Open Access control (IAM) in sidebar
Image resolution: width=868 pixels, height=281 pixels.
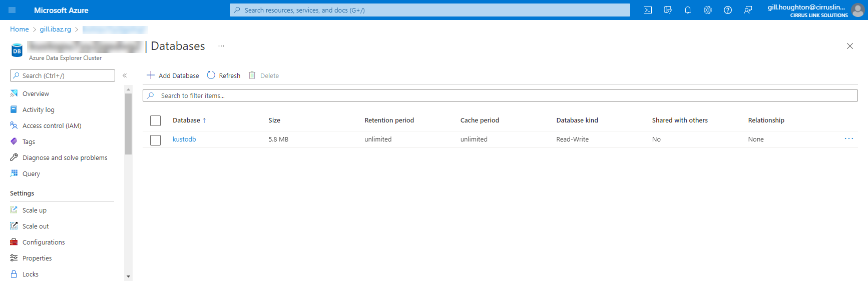pyautogui.click(x=52, y=126)
